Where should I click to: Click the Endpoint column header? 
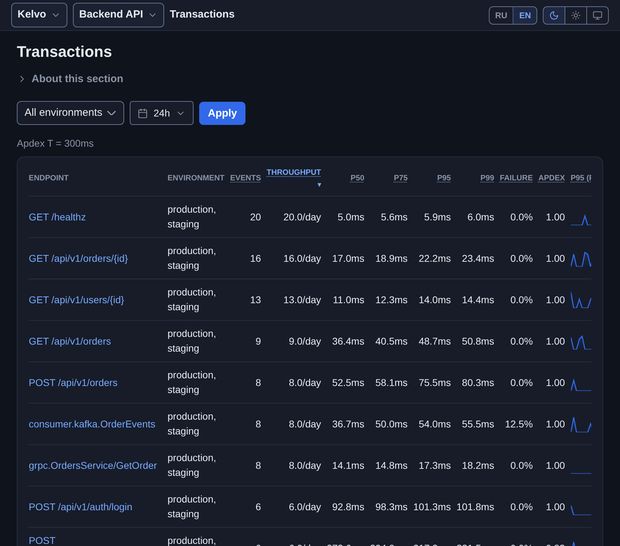click(x=48, y=178)
